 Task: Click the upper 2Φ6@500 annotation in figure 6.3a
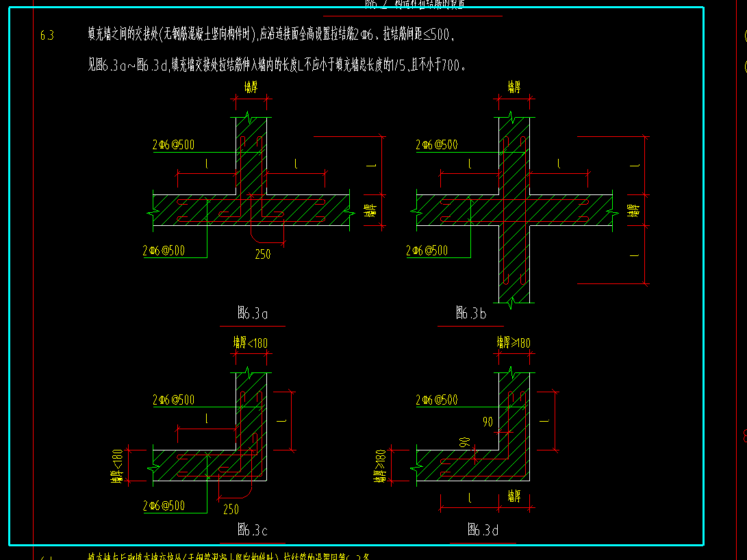coord(173,144)
